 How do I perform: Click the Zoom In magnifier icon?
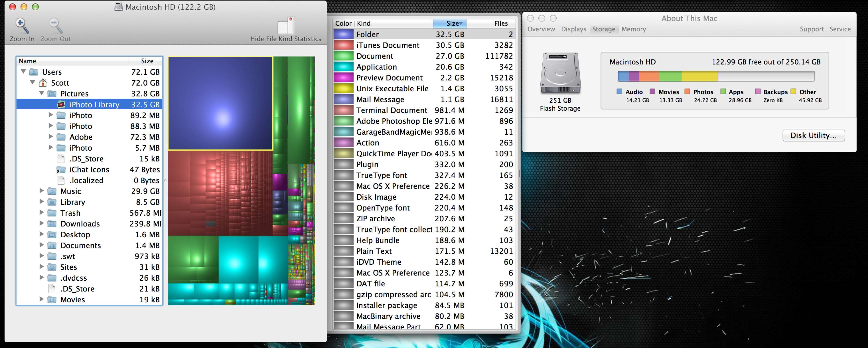[x=22, y=25]
